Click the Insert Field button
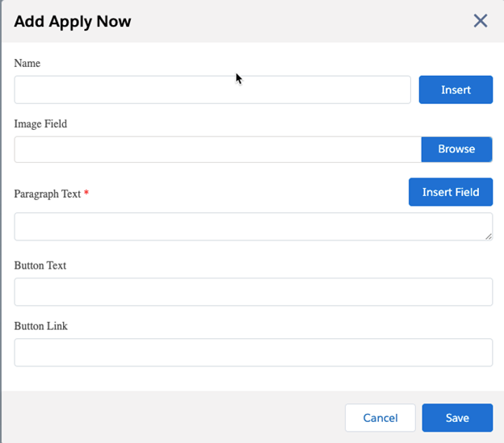This screenshot has height=443, width=504. [x=450, y=192]
